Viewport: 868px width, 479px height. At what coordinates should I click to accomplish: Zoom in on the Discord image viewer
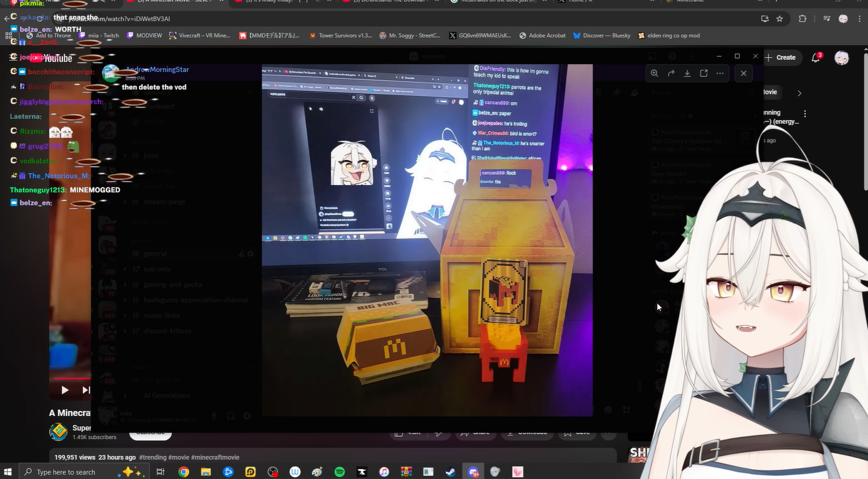tap(654, 74)
